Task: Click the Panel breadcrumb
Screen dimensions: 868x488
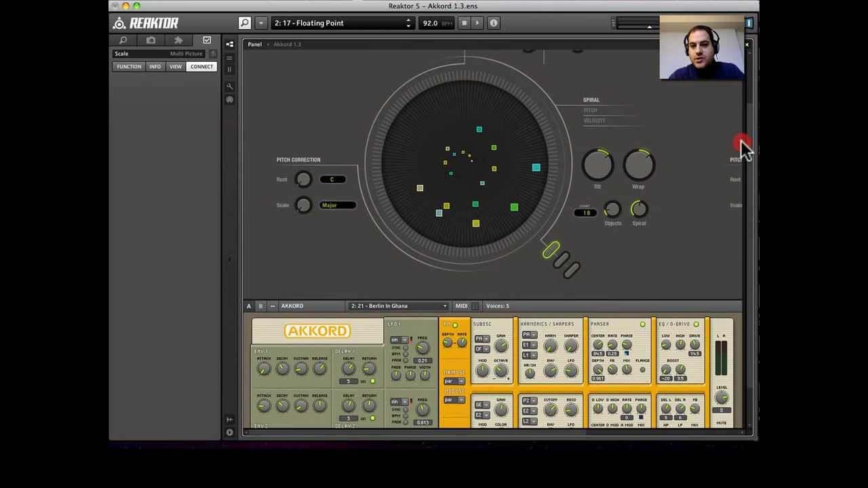Action: click(x=254, y=44)
